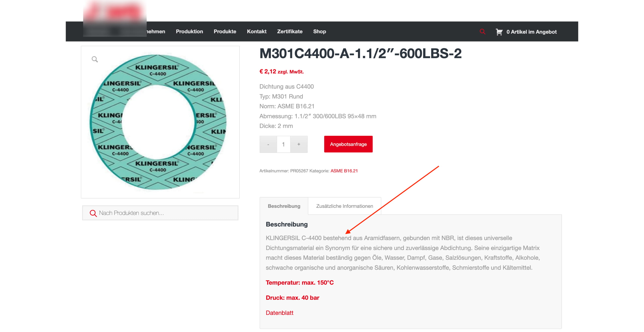Go to the Kontakt page
644x332 pixels.
(x=257, y=31)
